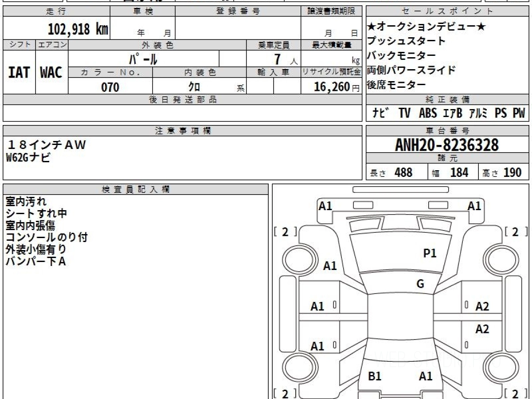Select the コンソールのり付 inspector note
532x399 pixels.
[46, 238]
